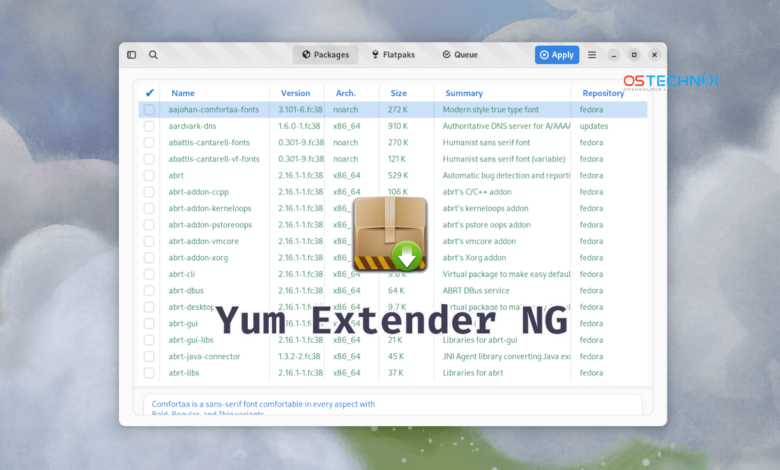The height and width of the screenshot is (470, 780).
Task: Click 'Modern style true type font' summary
Action: pyautogui.click(x=490, y=109)
